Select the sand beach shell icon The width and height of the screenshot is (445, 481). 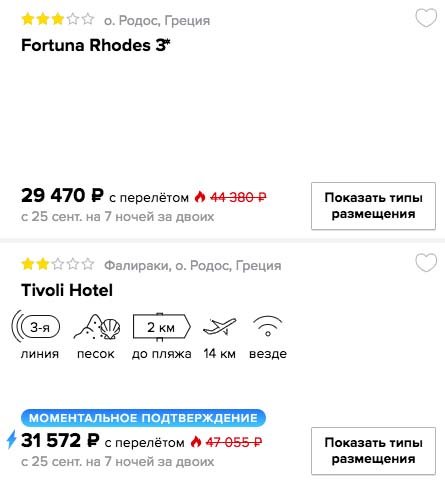coord(97,327)
